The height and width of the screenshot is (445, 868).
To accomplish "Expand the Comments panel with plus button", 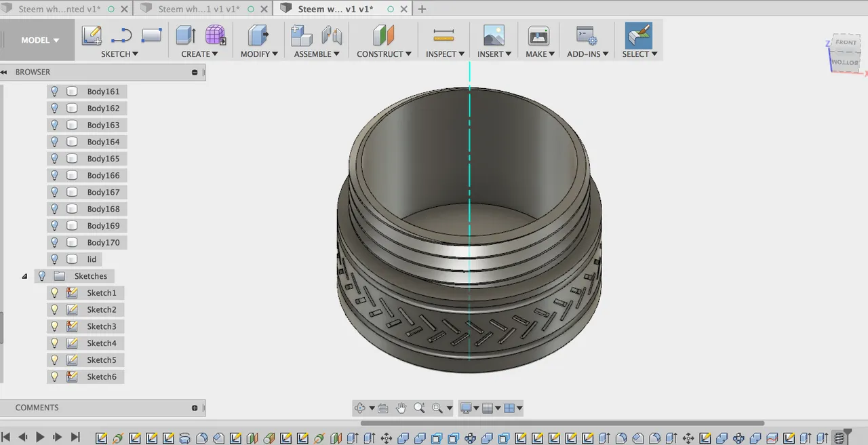I will click(195, 408).
